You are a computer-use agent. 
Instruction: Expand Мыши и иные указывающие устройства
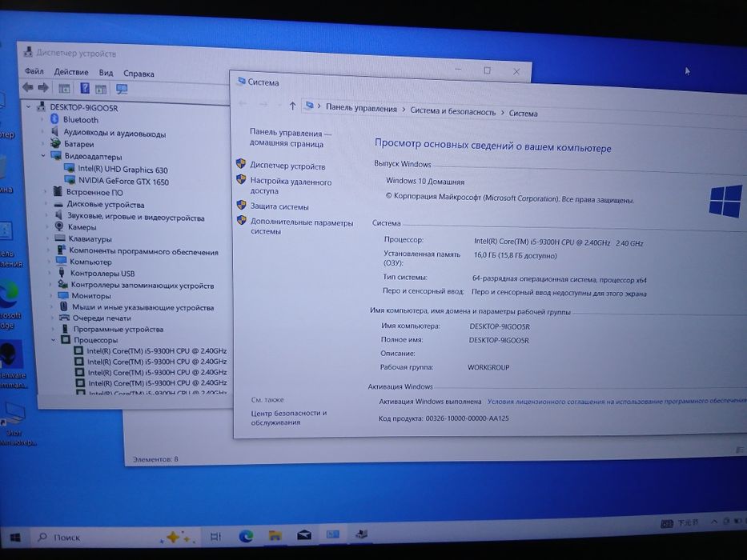point(51,307)
